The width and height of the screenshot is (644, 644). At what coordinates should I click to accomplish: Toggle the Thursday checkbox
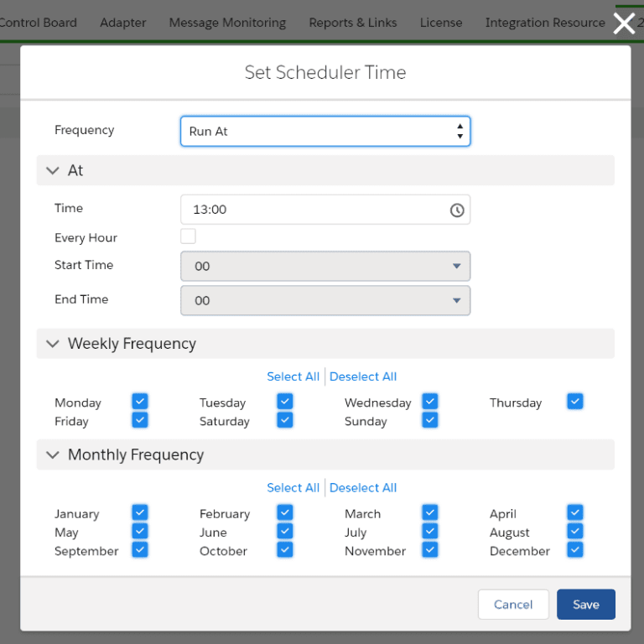pyautogui.click(x=574, y=402)
